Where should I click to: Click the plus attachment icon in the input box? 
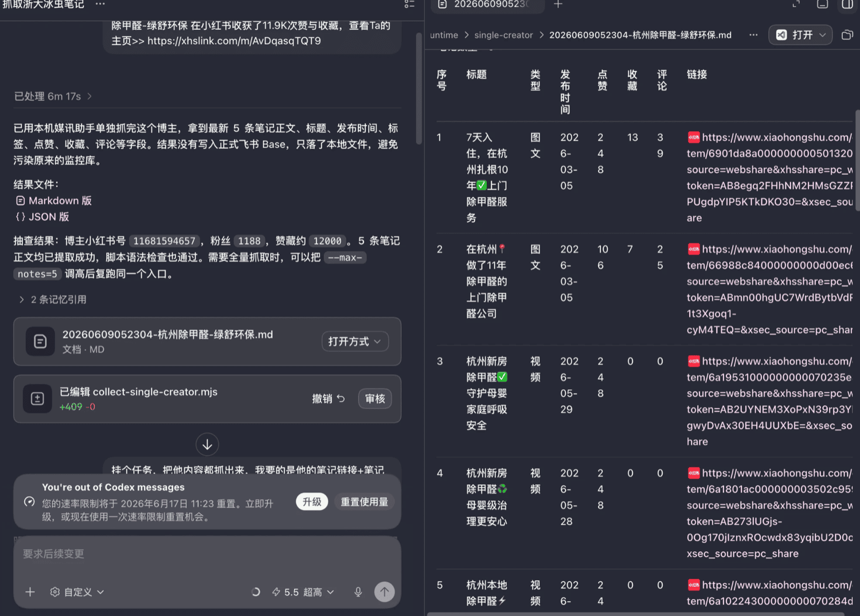pyautogui.click(x=30, y=592)
